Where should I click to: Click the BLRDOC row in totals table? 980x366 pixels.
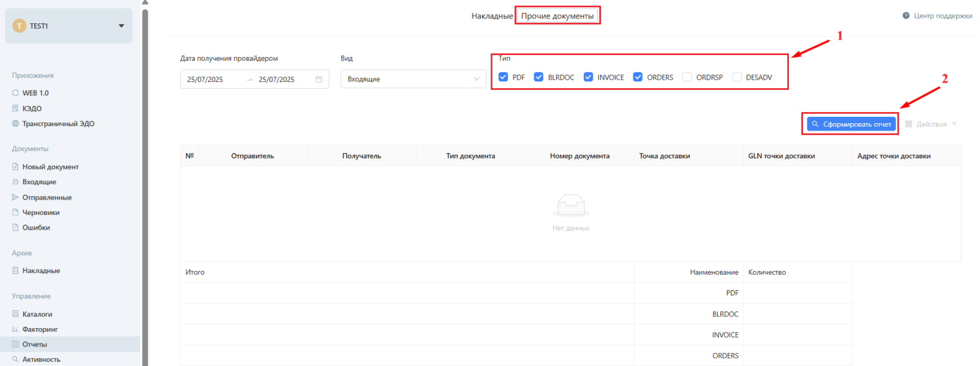point(516,314)
